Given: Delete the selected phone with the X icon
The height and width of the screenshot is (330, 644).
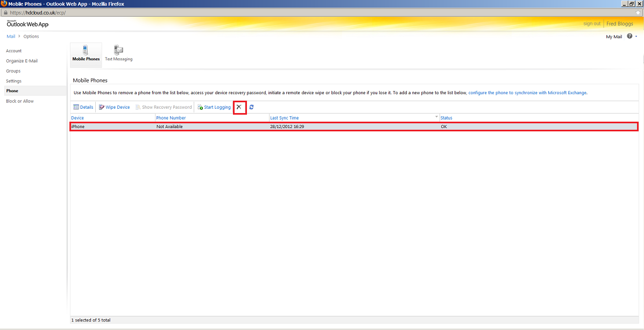Looking at the screenshot, I should click(x=239, y=107).
